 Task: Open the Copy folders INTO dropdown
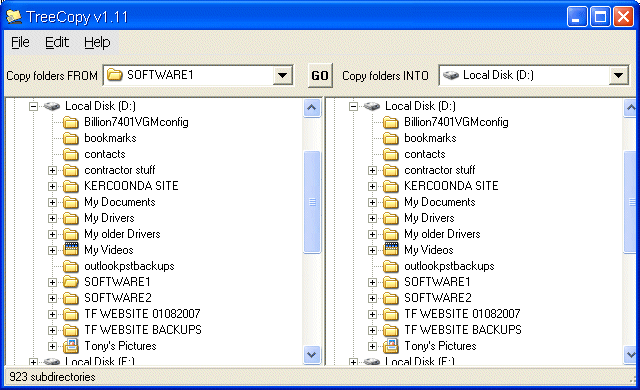618,75
